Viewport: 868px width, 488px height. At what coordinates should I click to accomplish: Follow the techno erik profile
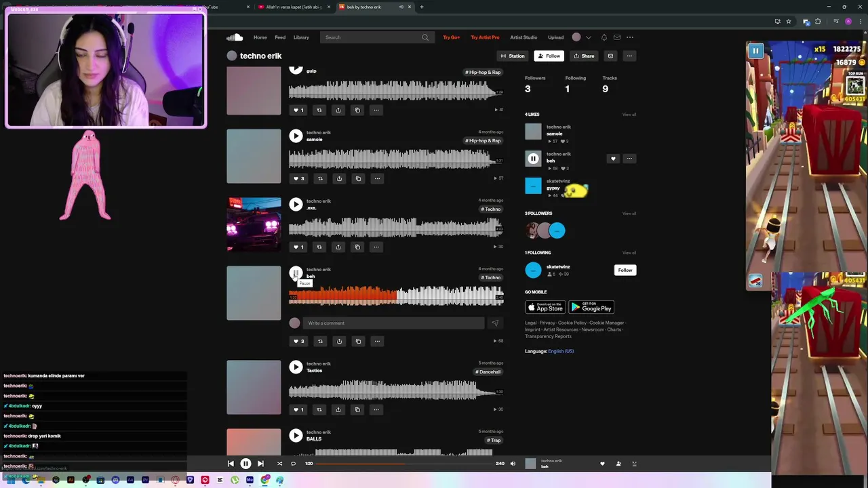tap(549, 56)
